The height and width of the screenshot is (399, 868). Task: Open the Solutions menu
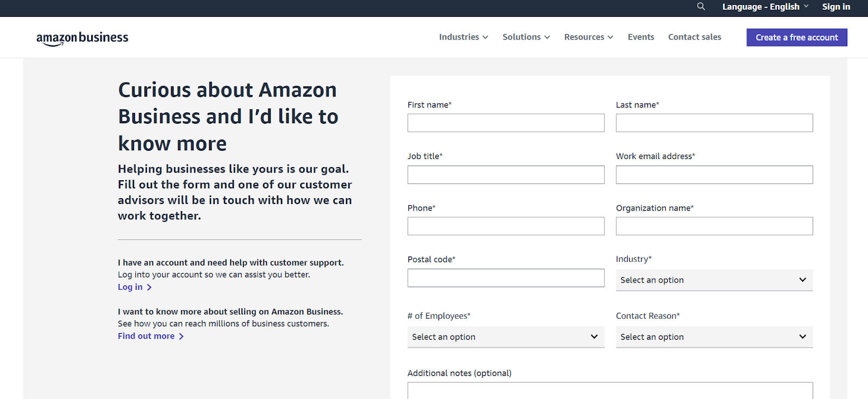(526, 37)
